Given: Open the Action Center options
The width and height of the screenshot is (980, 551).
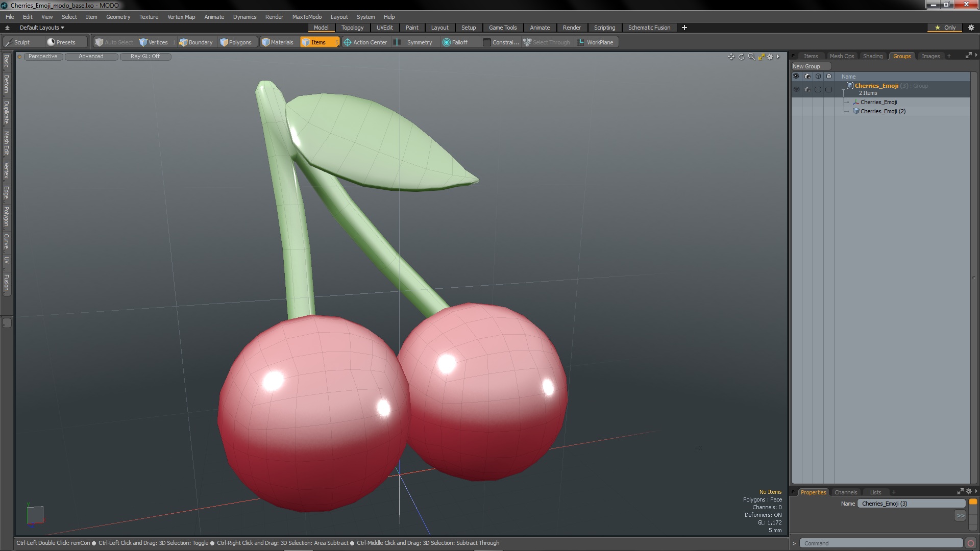Looking at the screenshot, I should (365, 42).
